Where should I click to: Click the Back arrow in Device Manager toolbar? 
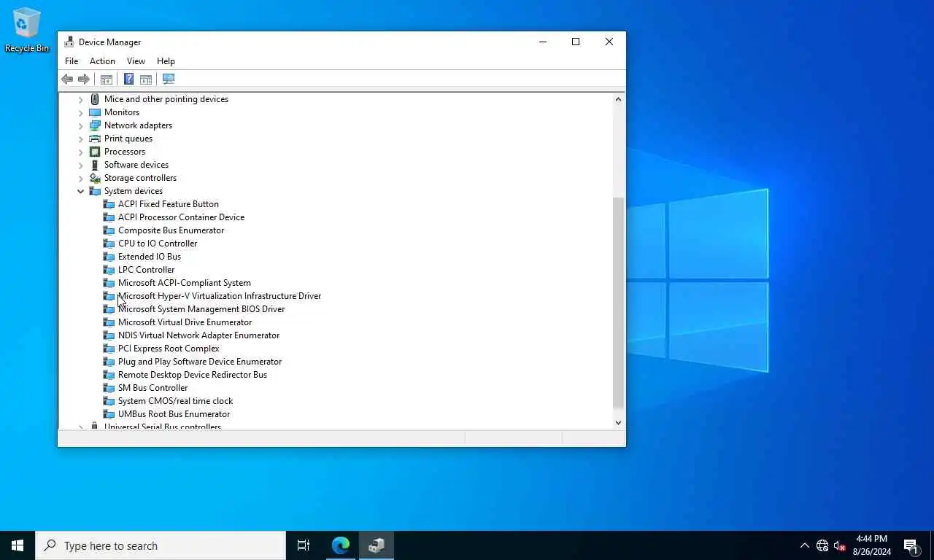point(67,79)
